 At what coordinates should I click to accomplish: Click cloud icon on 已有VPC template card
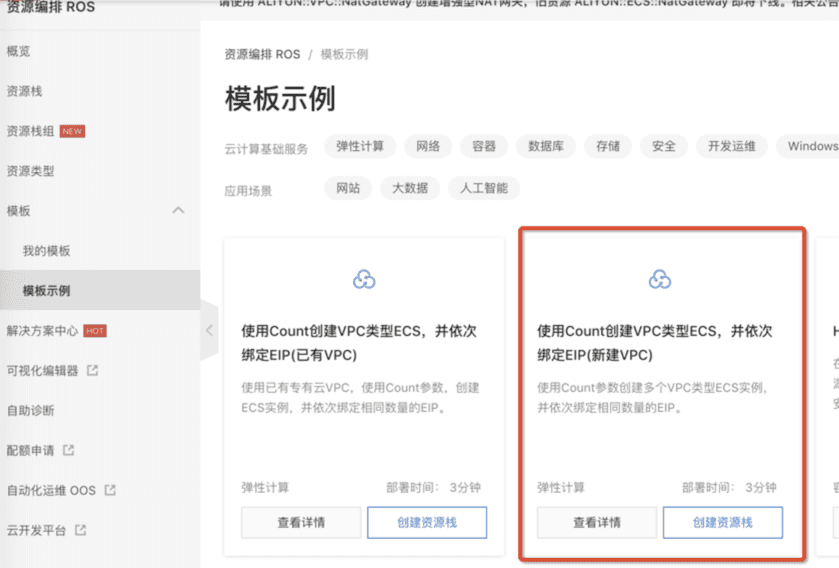click(364, 279)
